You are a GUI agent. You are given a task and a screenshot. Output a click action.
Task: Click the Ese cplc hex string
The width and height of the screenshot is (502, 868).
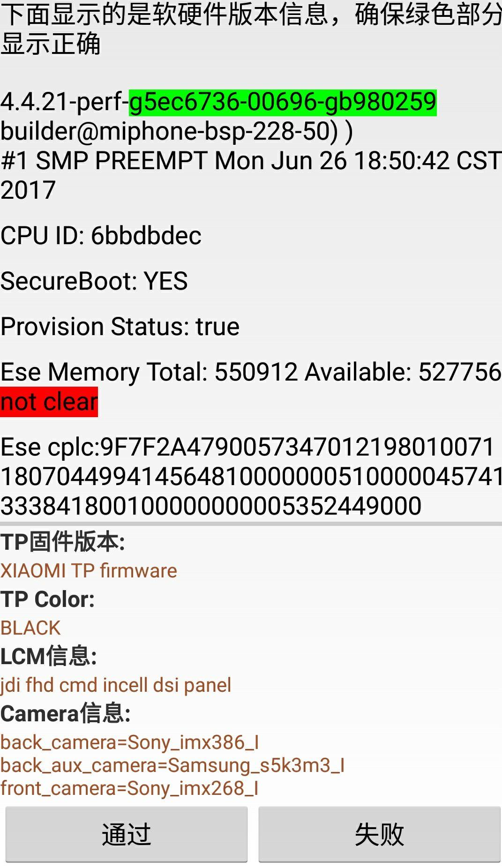coord(248,476)
